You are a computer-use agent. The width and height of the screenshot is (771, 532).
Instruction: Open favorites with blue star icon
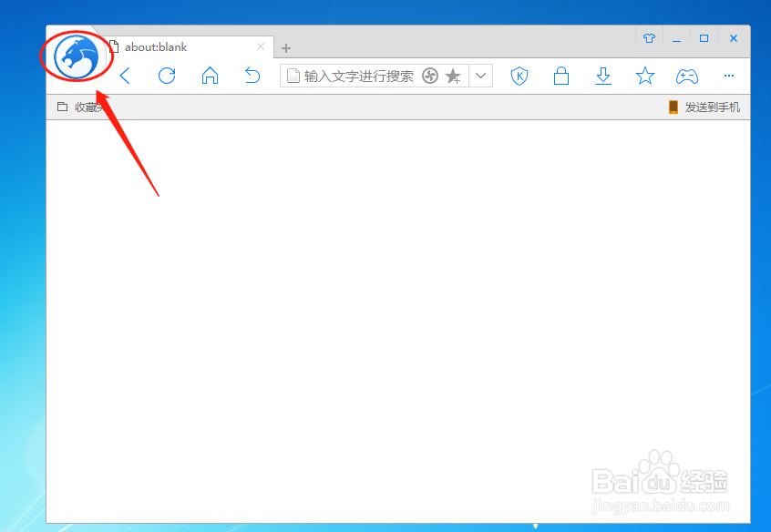click(644, 76)
